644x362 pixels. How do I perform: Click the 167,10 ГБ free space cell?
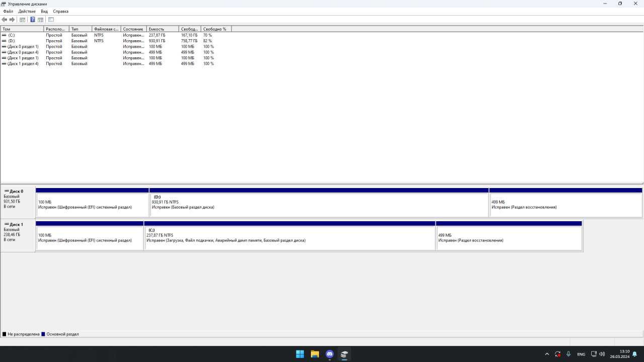pos(189,35)
